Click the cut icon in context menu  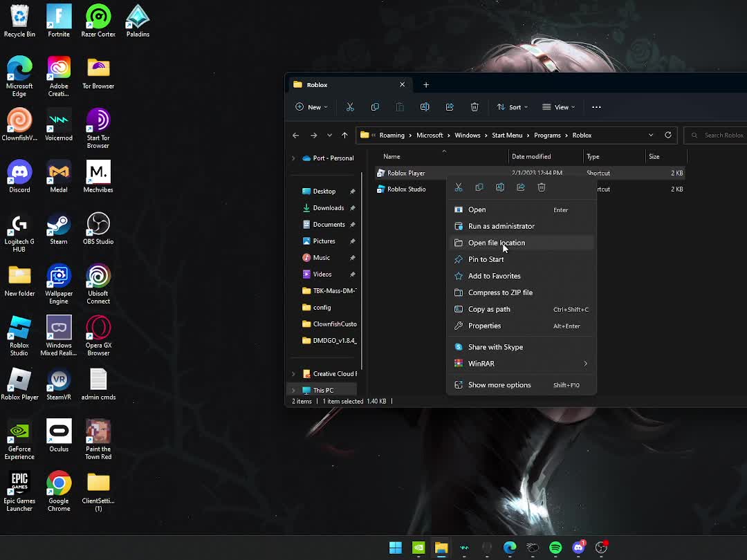[x=459, y=187]
